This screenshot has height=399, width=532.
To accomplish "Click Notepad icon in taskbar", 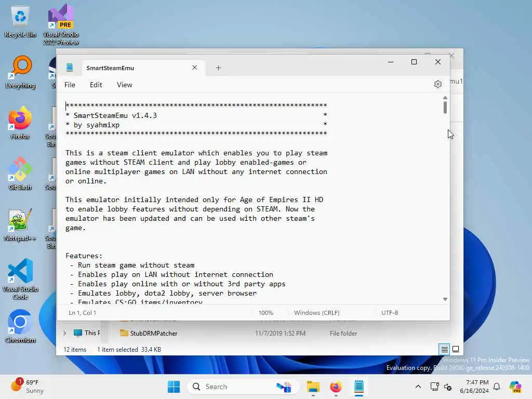I will click(x=358, y=387).
